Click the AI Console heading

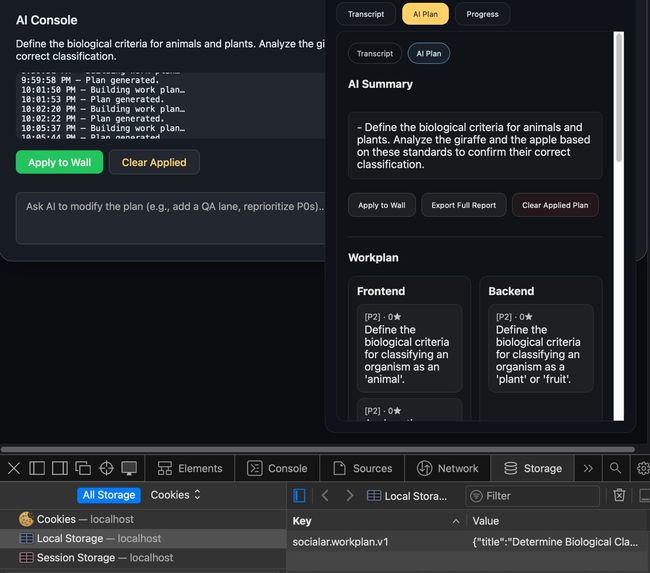click(46, 20)
